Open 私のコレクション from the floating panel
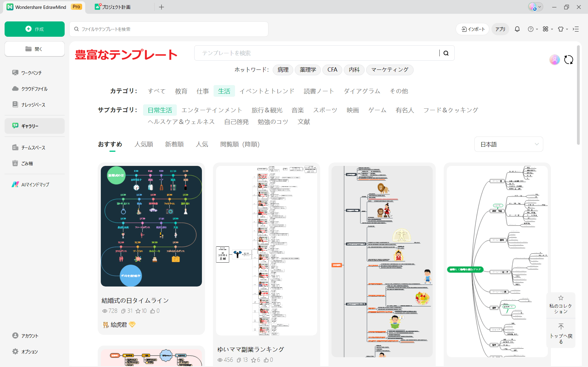Image resolution: width=588 pixels, height=367 pixels. tap(561, 305)
